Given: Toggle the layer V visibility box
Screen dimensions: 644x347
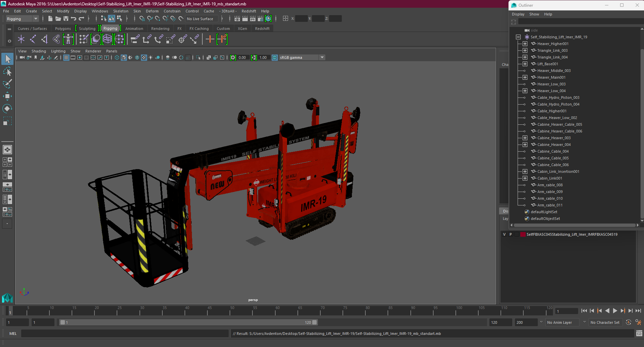Looking at the screenshot, I should [x=504, y=234].
